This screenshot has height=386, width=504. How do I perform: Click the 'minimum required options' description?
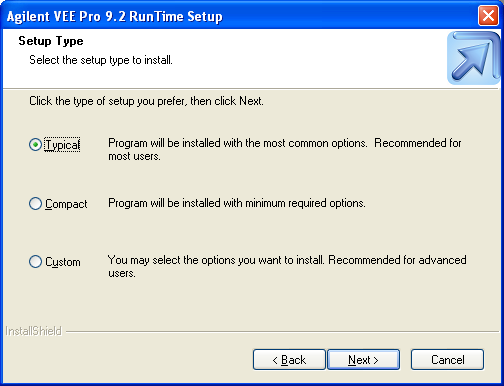237,203
